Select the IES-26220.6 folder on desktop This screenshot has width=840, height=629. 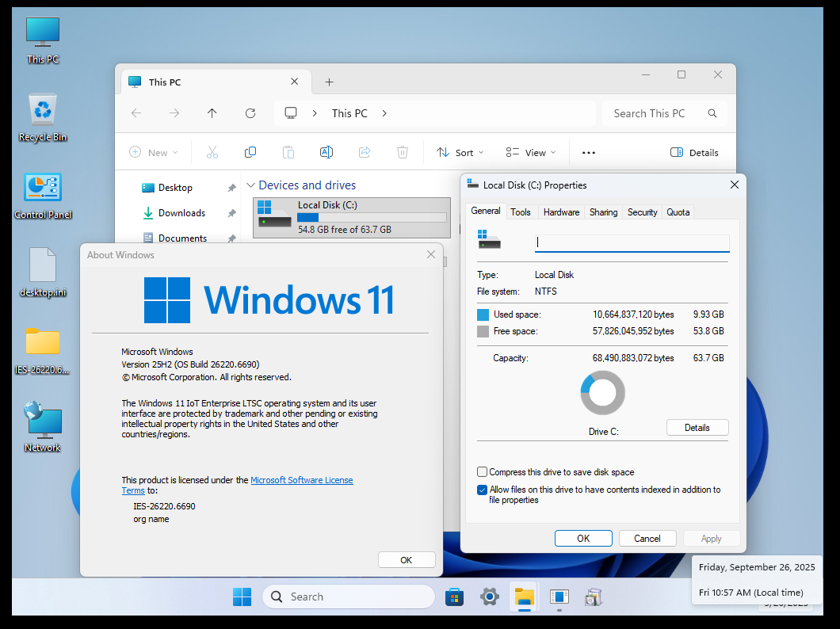43,351
